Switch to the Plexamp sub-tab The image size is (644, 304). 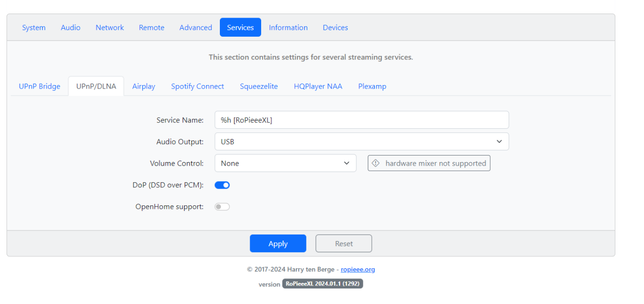372,86
